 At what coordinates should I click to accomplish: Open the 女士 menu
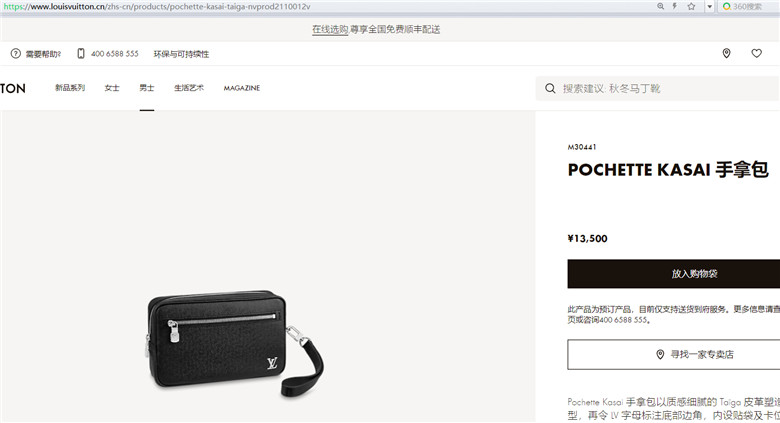point(112,88)
